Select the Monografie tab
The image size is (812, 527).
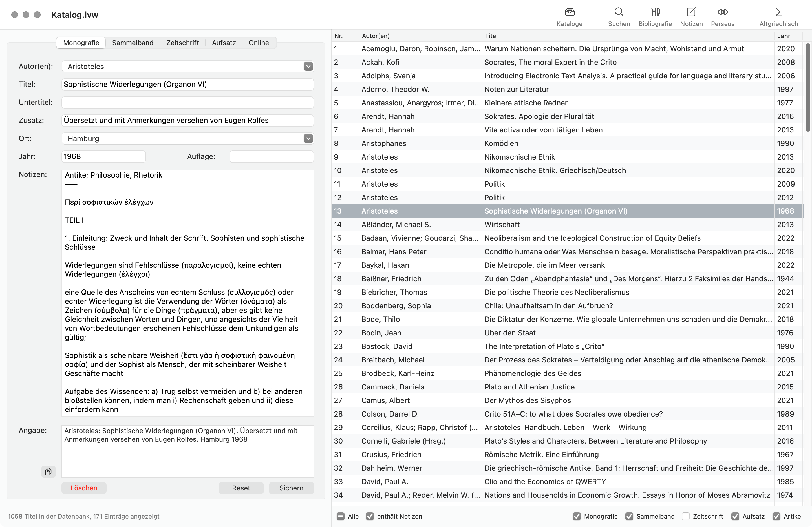(x=81, y=43)
